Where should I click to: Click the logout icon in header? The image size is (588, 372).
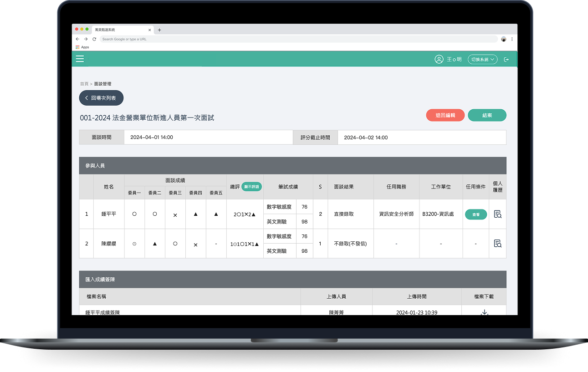click(506, 60)
